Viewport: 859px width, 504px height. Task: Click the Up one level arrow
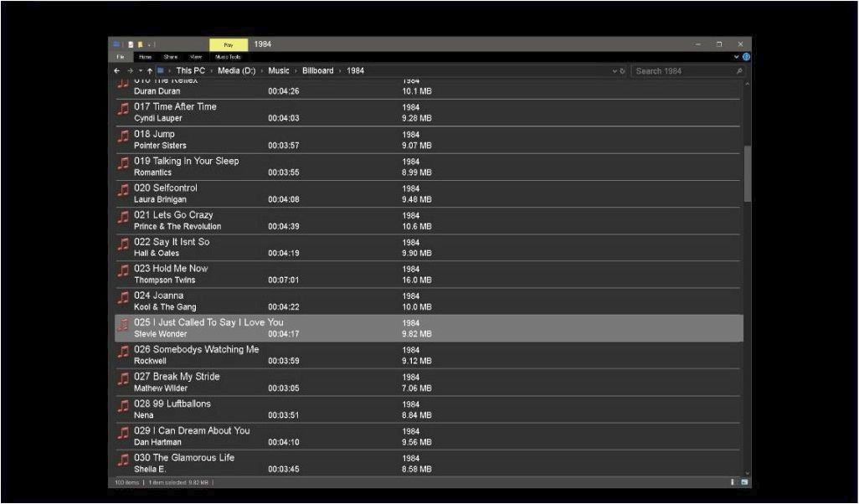click(150, 71)
